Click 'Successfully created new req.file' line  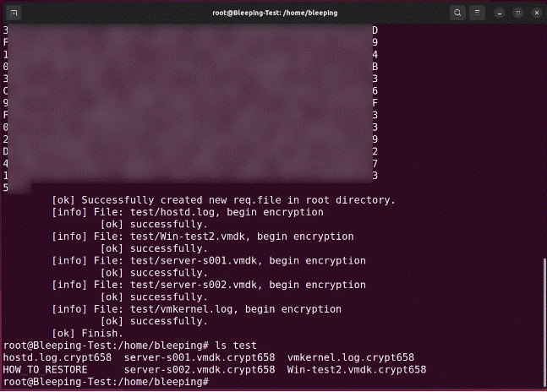[x=223, y=200]
